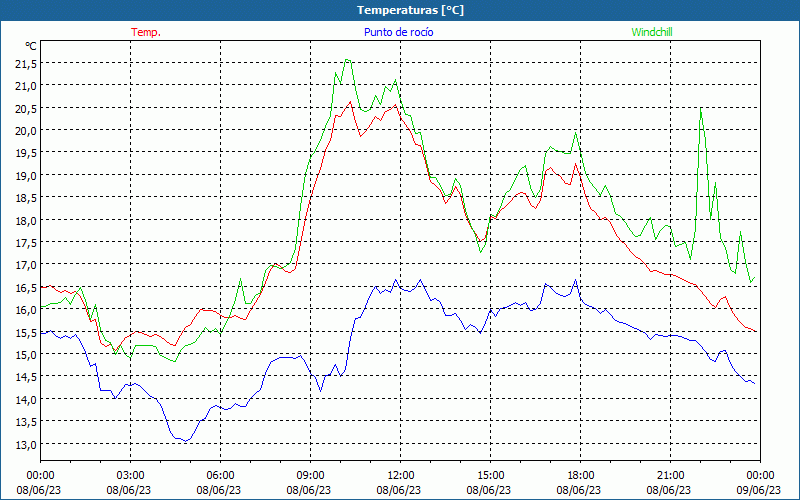Select the red Temp. legend label

(146, 32)
